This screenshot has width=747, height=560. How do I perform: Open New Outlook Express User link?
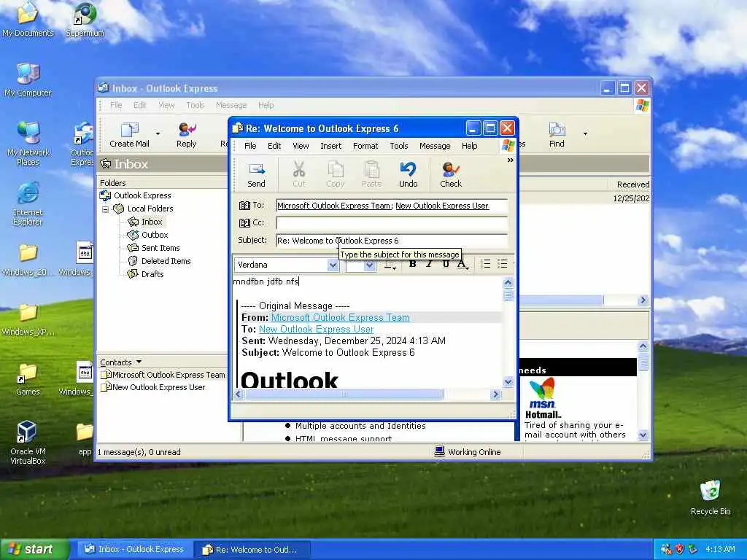coord(316,330)
